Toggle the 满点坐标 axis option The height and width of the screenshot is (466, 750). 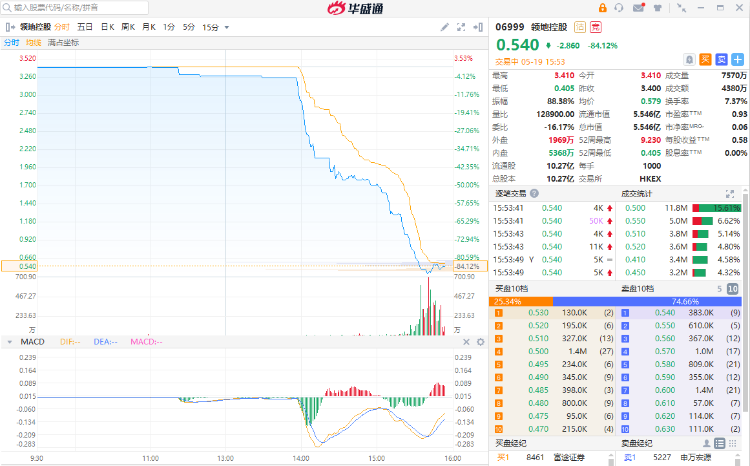pos(63,43)
